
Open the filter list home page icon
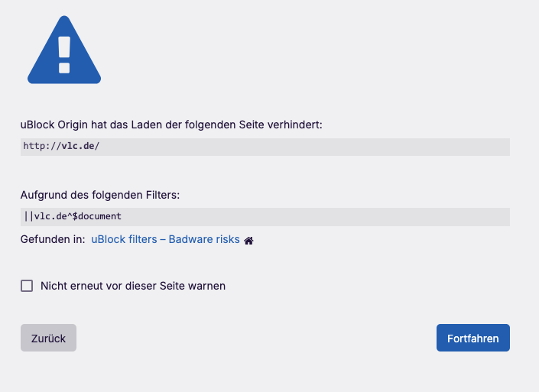[248, 241]
